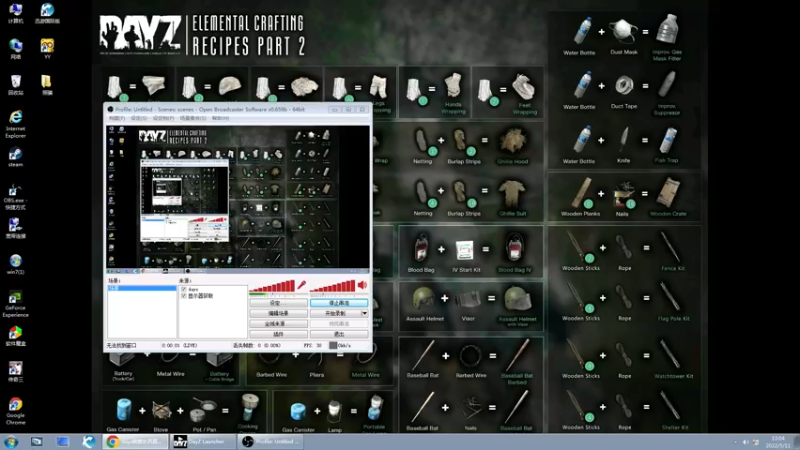Click the 插件 plugins button in OBS
The height and width of the screenshot is (450, 800).
(x=278, y=334)
